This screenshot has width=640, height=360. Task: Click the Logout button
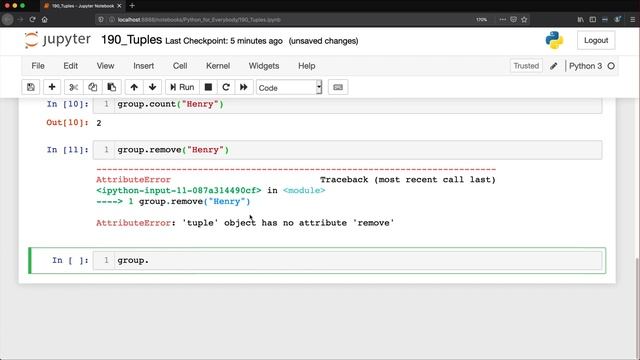[596, 40]
